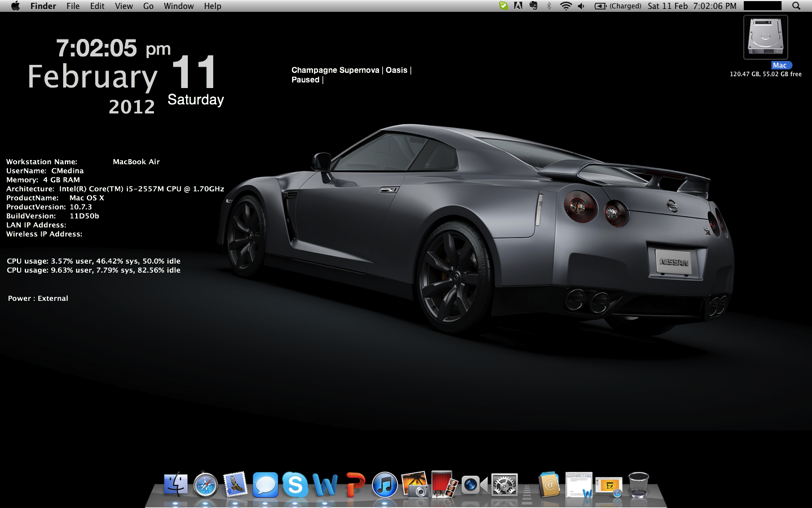Click the Architecture Intel Core i5 line

115,189
